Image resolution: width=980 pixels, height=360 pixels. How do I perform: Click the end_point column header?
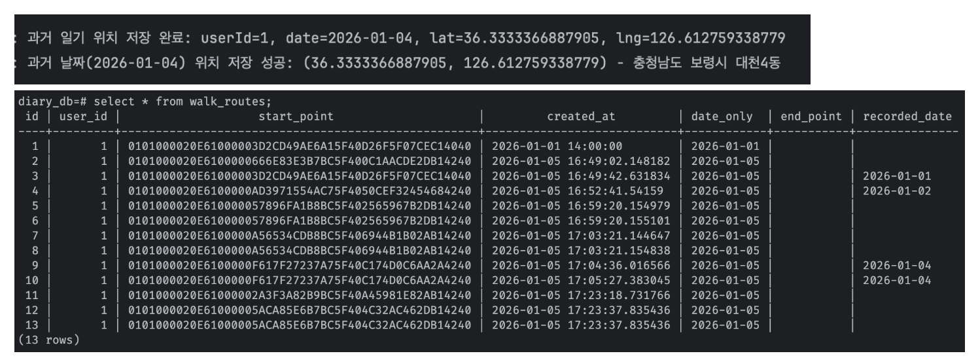click(x=807, y=117)
